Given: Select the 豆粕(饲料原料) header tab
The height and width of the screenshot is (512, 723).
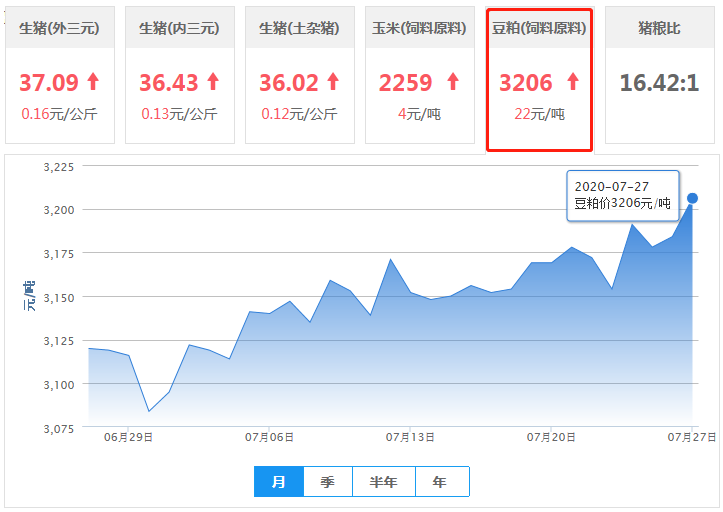Looking at the screenshot, I should click(x=539, y=28).
